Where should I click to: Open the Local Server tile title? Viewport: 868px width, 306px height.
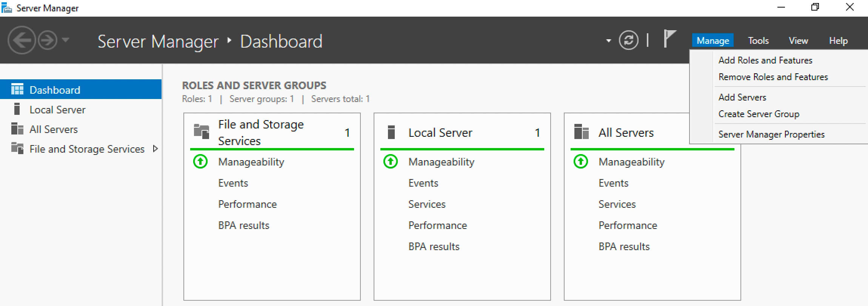tap(440, 133)
